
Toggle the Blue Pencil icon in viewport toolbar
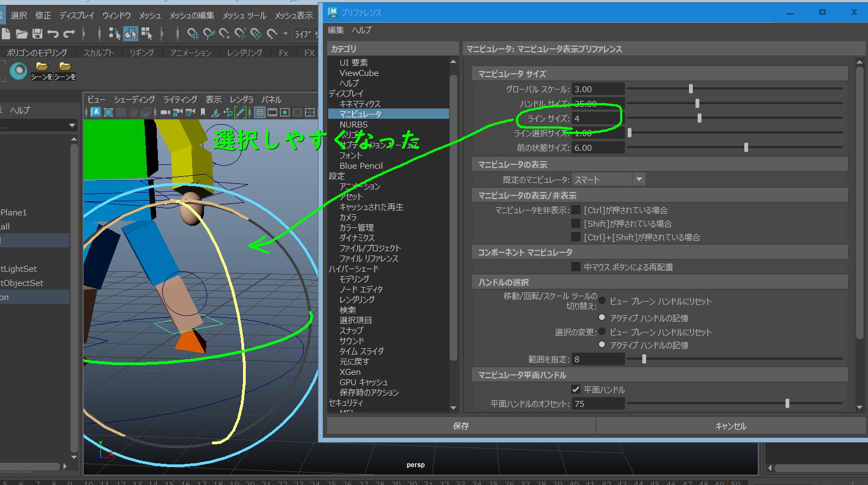240,112
